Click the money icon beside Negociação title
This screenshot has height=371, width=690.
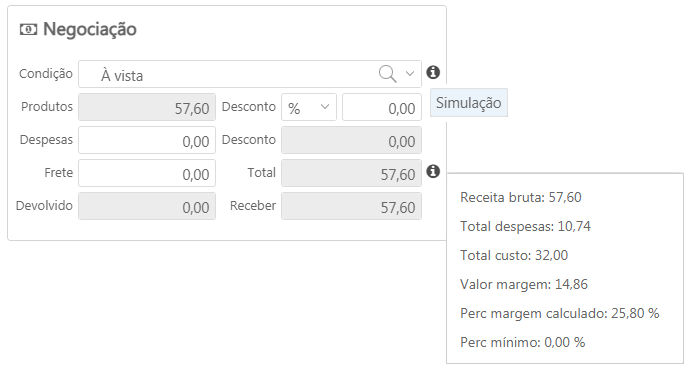(x=29, y=29)
